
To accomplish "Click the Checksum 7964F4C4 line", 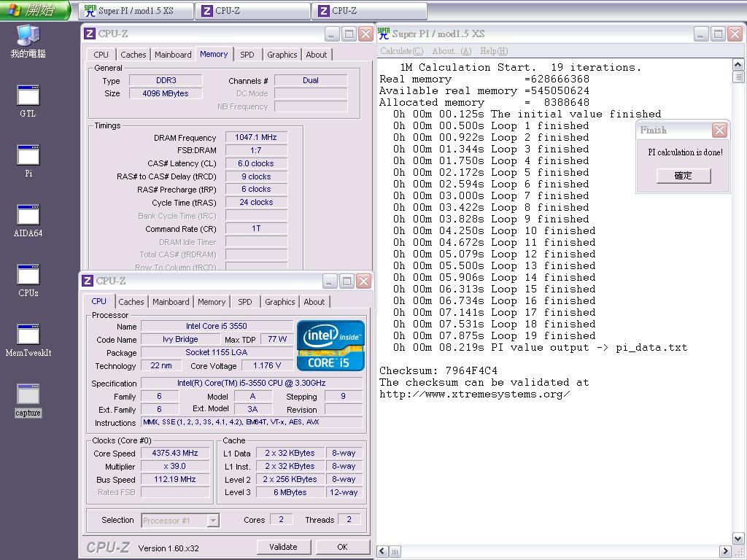I will click(438, 370).
